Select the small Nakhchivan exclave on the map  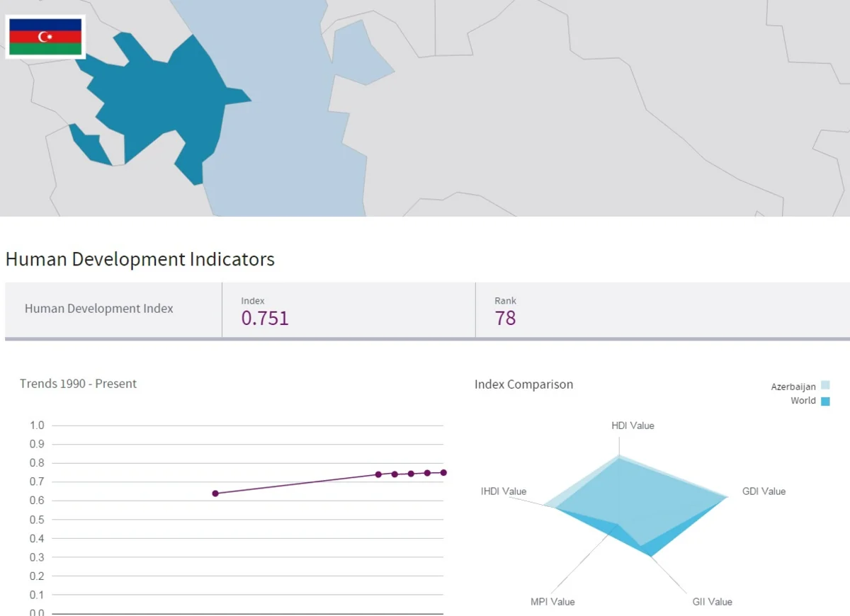click(x=89, y=144)
